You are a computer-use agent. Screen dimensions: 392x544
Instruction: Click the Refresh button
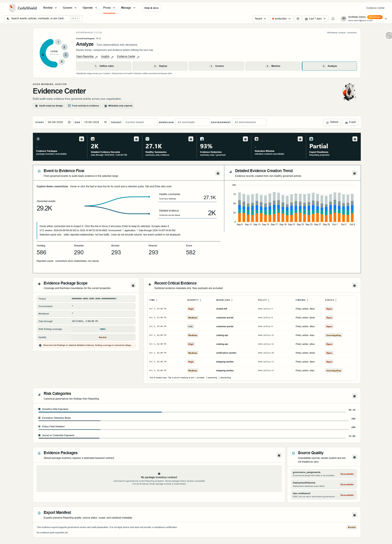(x=332, y=122)
